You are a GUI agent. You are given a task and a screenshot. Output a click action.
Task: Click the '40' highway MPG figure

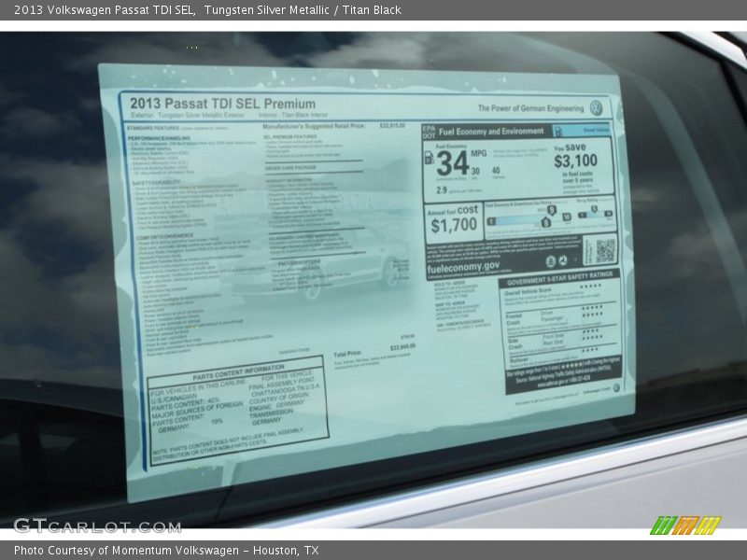pyautogui.click(x=496, y=171)
